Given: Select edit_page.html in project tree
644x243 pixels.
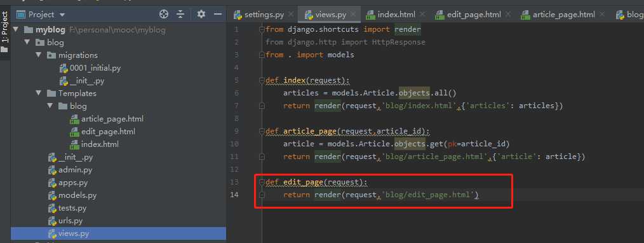Looking at the screenshot, I should coord(108,132).
